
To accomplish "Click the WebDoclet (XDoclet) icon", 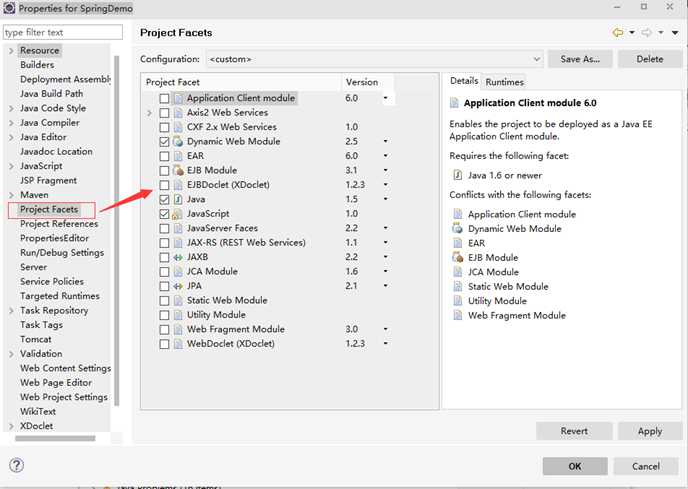I will 178,344.
